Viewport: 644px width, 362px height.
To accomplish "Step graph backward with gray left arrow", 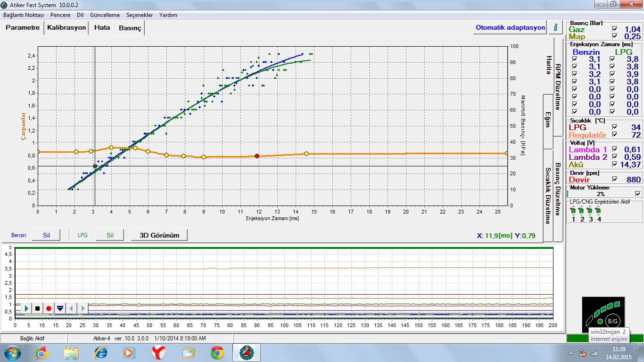I will click(x=71, y=308).
